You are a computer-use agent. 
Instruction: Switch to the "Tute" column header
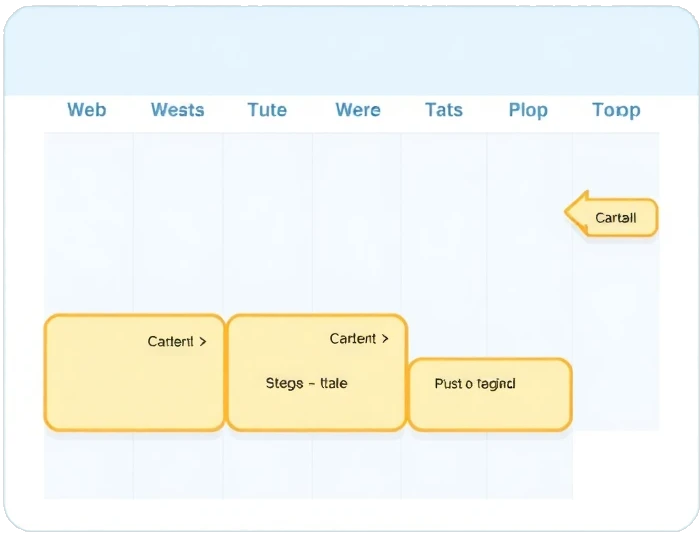pyautogui.click(x=267, y=110)
